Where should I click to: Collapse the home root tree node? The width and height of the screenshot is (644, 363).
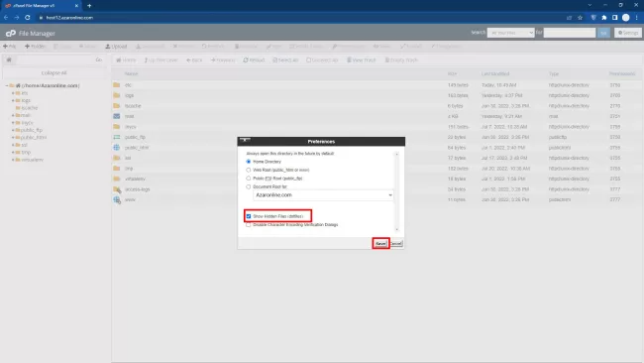(x=6, y=85)
